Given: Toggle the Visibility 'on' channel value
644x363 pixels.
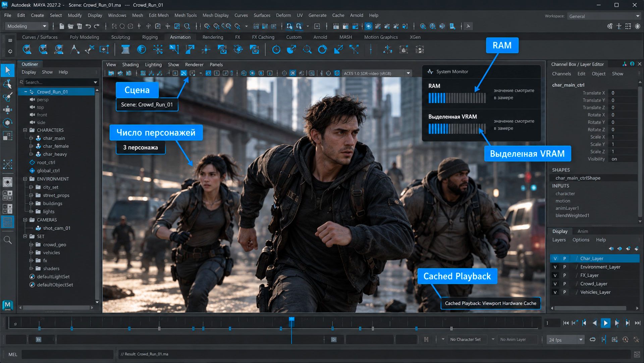Looking at the screenshot, I should (623, 159).
